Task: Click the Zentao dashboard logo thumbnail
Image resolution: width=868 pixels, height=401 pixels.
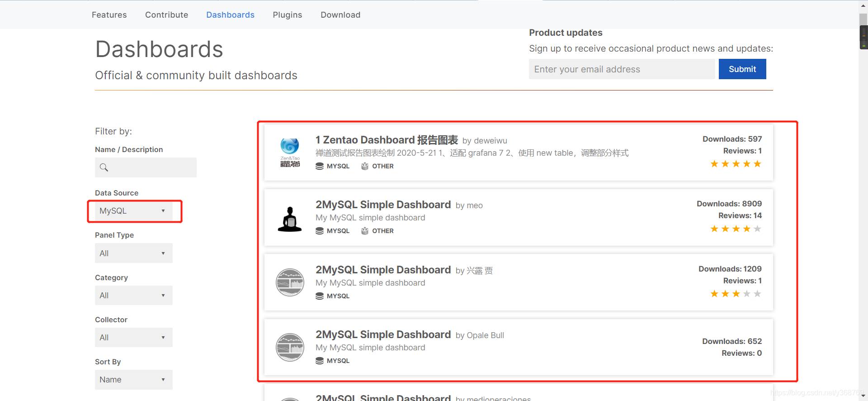Action: [x=290, y=153]
